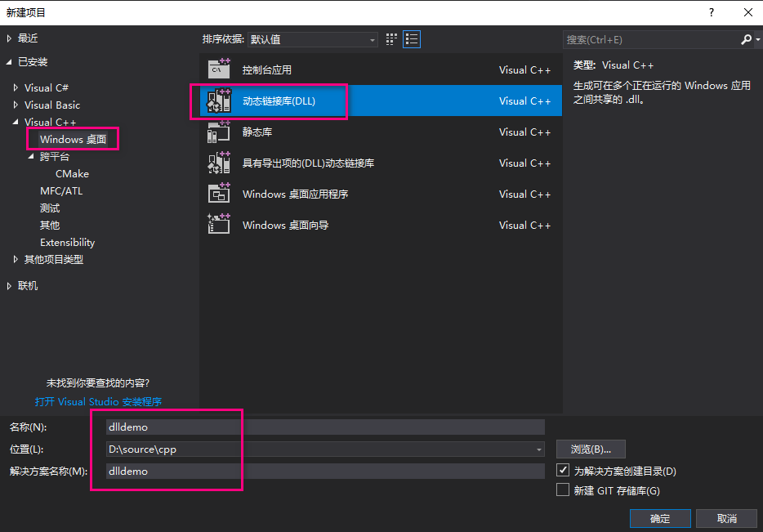Viewport: 763px width, 532px height.
Task: Select 其他 (Other) tree item under Visual C++
Action: coord(50,225)
